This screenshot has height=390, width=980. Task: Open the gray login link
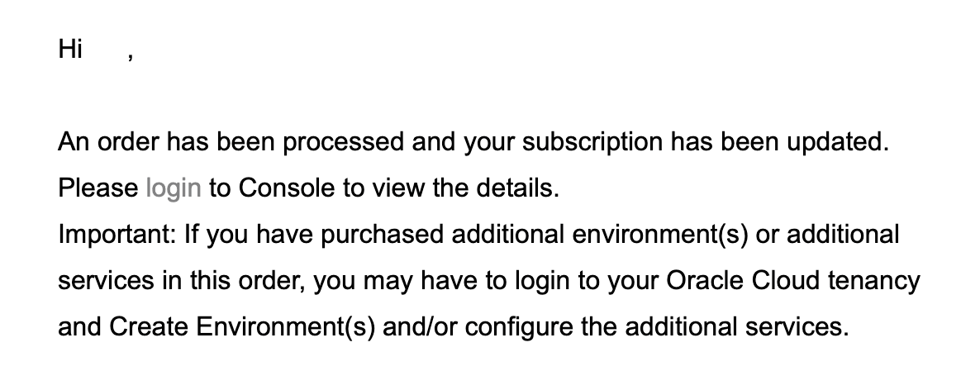pos(174,188)
